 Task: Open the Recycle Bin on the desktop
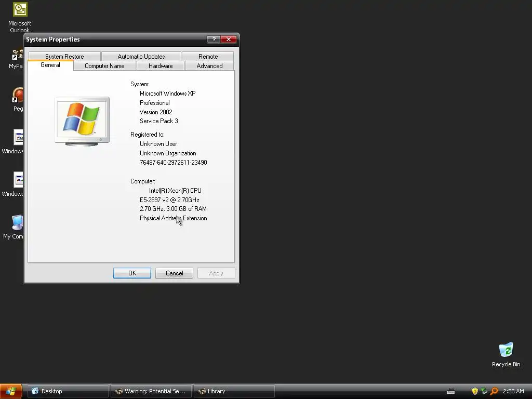click(506, 354)
